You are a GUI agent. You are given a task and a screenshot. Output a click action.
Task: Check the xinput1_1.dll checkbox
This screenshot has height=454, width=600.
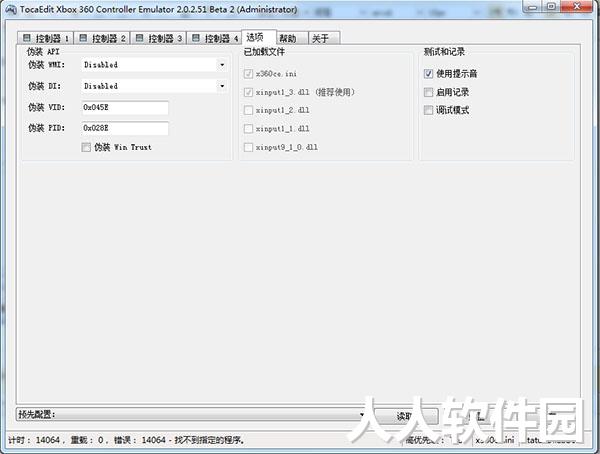[x=248, y=129]
